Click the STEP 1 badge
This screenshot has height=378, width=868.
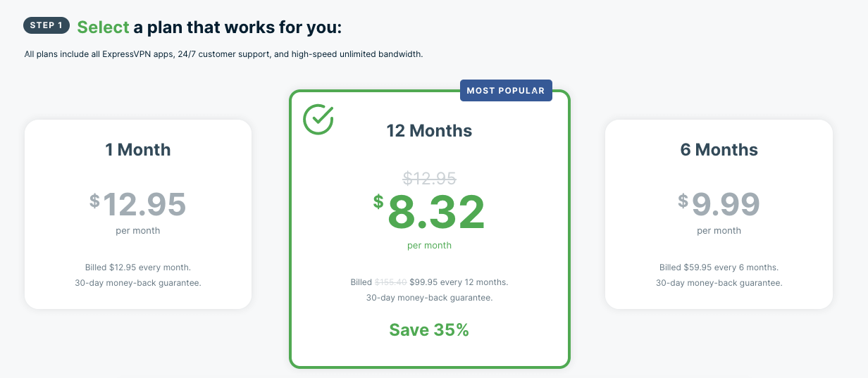[46, 25]
